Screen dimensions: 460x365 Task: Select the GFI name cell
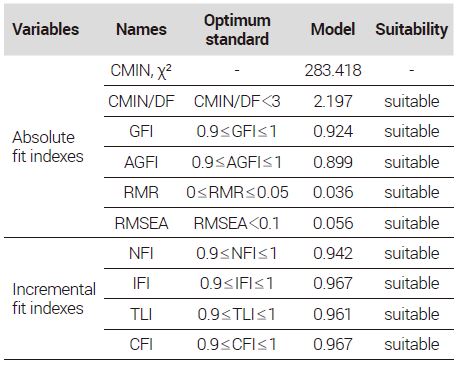(x=141, y=131)
